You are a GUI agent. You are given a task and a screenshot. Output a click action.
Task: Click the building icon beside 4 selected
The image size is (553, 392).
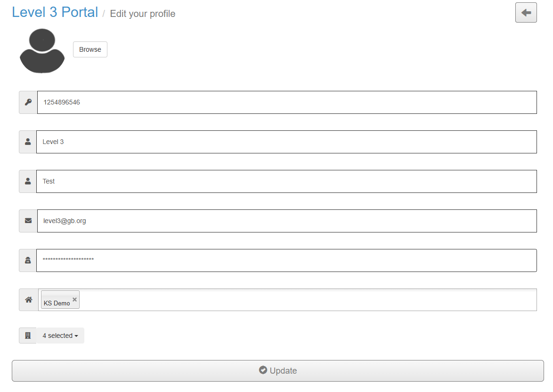tap(28, 336)
